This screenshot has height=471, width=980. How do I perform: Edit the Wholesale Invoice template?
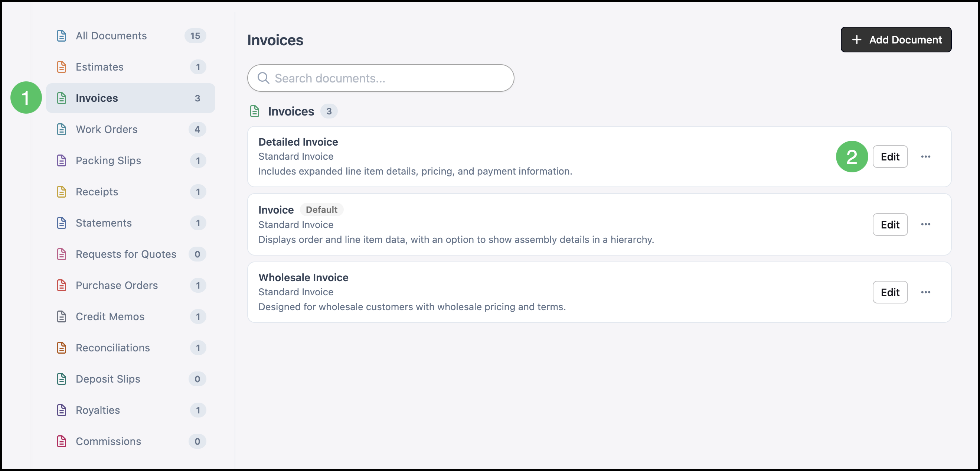click(x=890, y=292)
